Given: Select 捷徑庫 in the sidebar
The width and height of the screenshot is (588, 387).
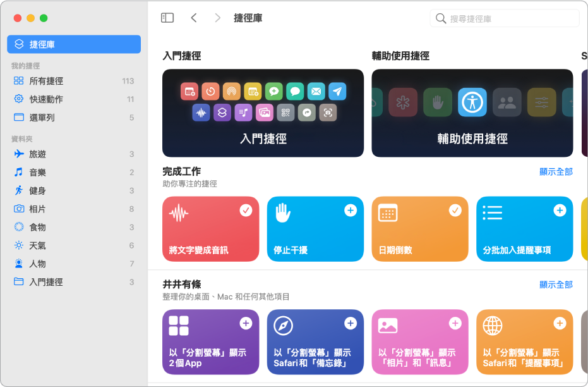Looking at the screenshot, I should [x=74, y=44].
